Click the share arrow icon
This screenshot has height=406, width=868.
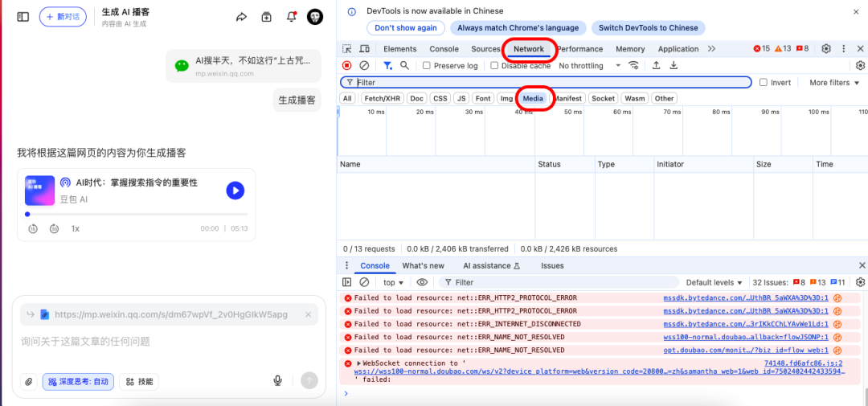[241, 17]
